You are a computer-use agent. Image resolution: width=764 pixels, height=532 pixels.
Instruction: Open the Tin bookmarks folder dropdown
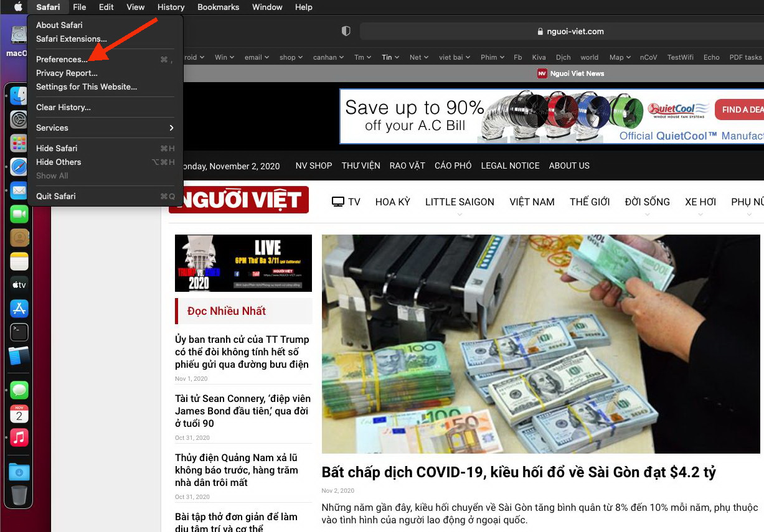pos(391,57)
